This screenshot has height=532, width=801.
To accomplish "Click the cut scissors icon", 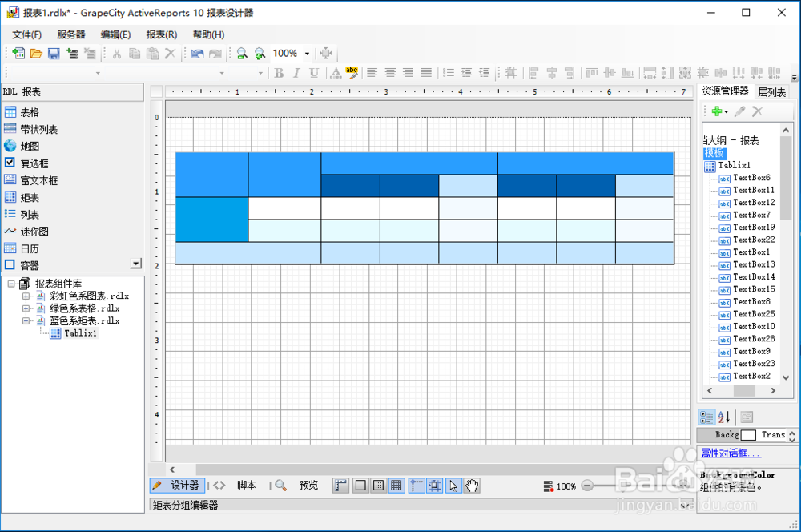I will [x=117, y=53].
